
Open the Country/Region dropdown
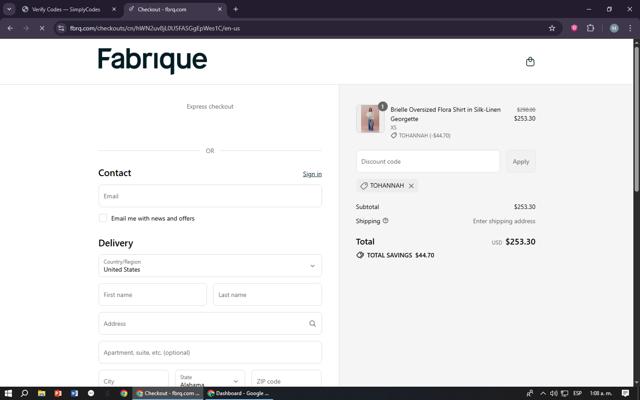tap(210, 266)
